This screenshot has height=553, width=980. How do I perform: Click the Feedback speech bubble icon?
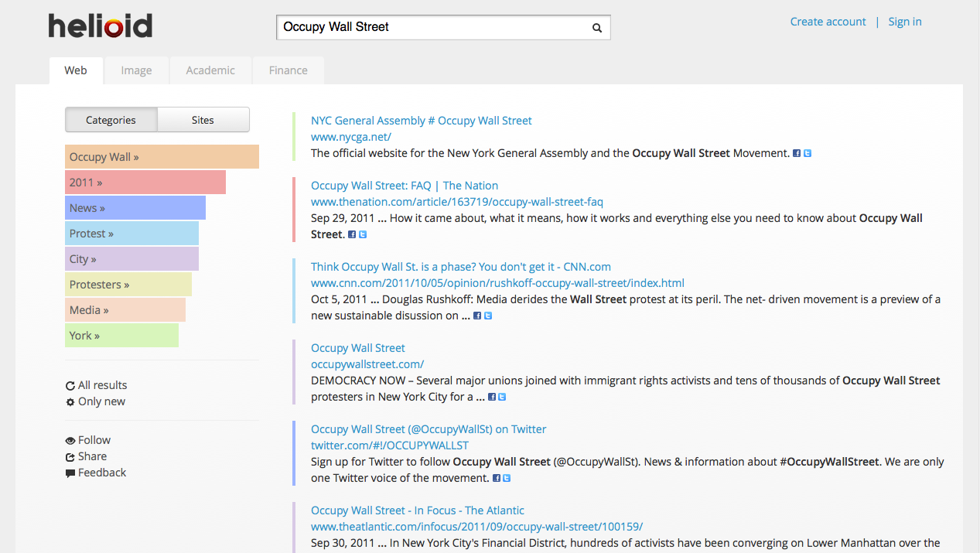(x=70, y=473)
